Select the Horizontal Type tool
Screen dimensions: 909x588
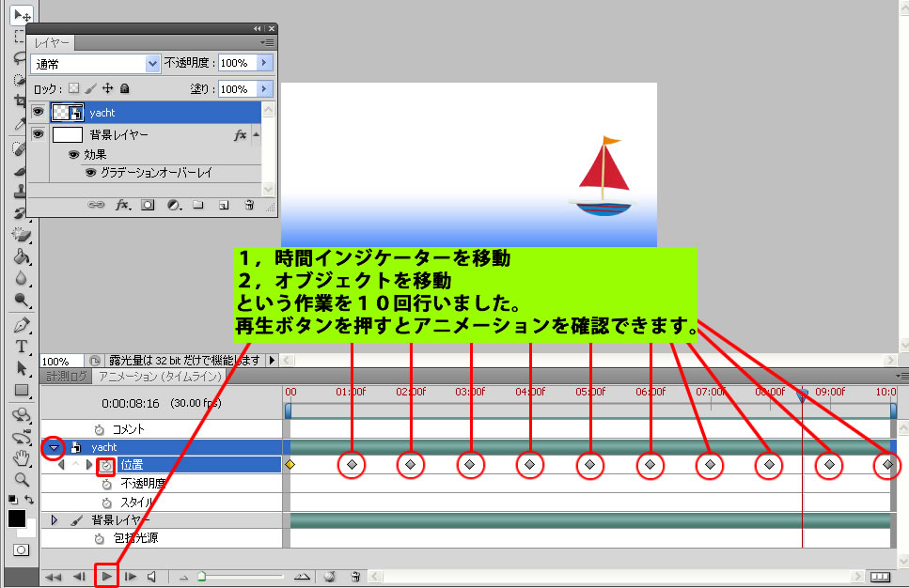point(21,347)
